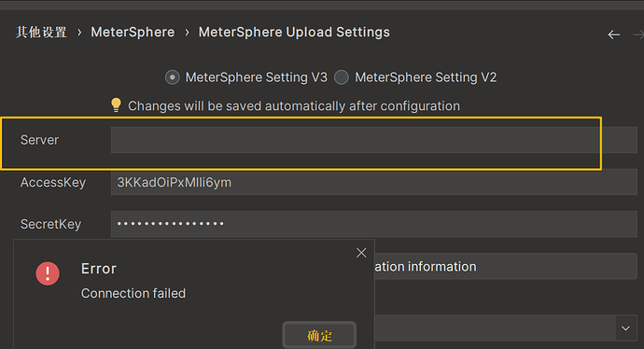The image size is (644, 349).
Task: Click the chevron before MeterSphere Upload Settings
Action: pos(187,32)
